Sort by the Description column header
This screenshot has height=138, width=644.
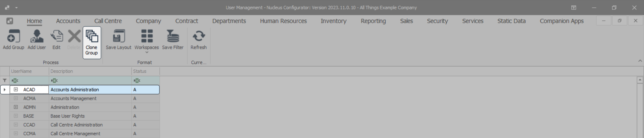(x=90, y=71)
